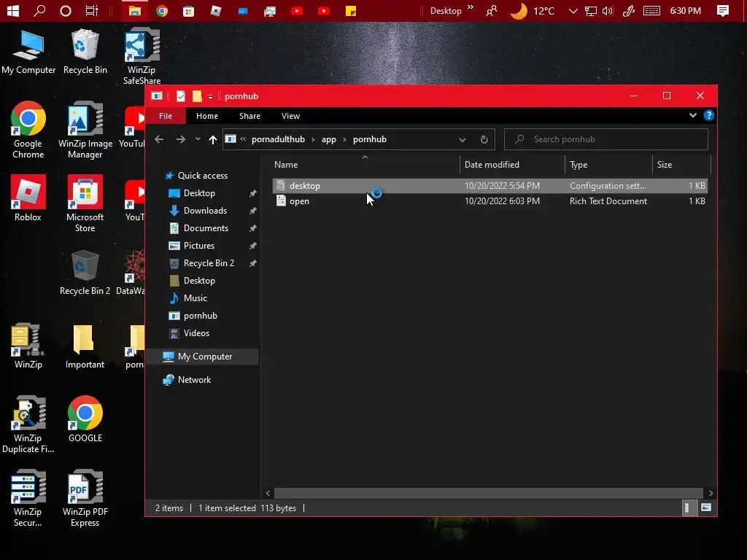
Task: Click the Search pornhub field
Action: 606,139
